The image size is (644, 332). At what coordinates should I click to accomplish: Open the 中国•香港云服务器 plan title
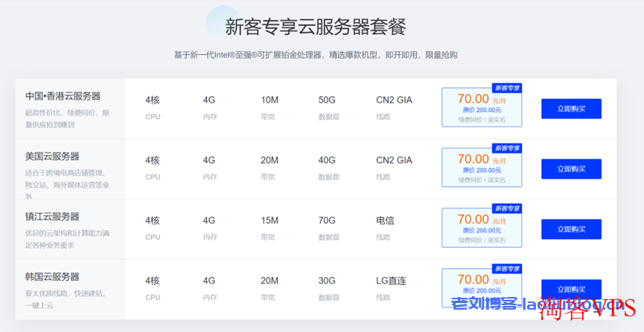pos(63,96)
